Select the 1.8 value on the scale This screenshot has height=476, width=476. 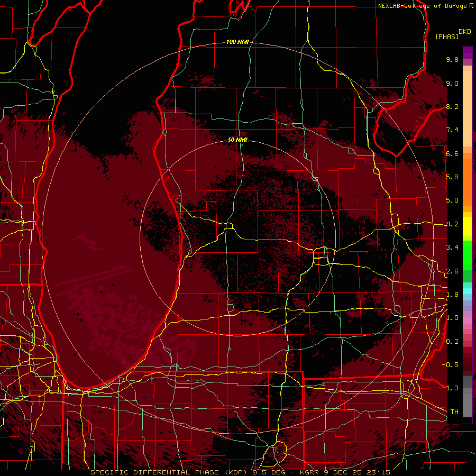[452, 295]
